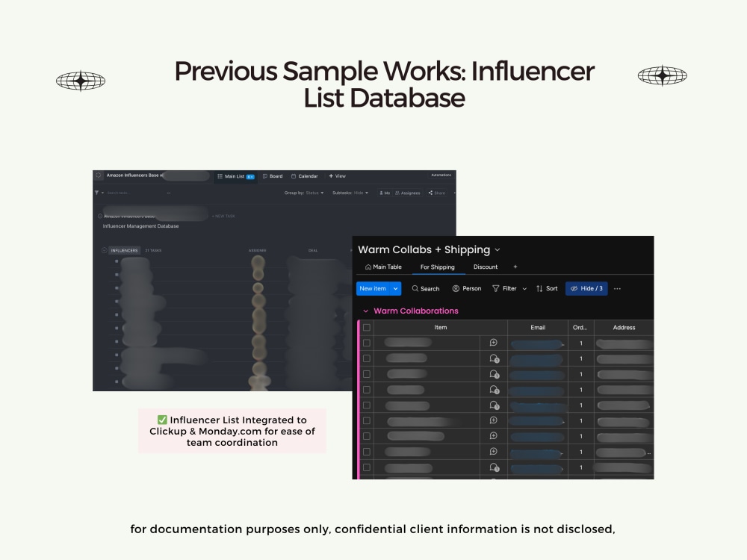This screenshot has width=747, height=560.
Task: Collapse the INFLUENCERS status group
Action: pos(105,250)
